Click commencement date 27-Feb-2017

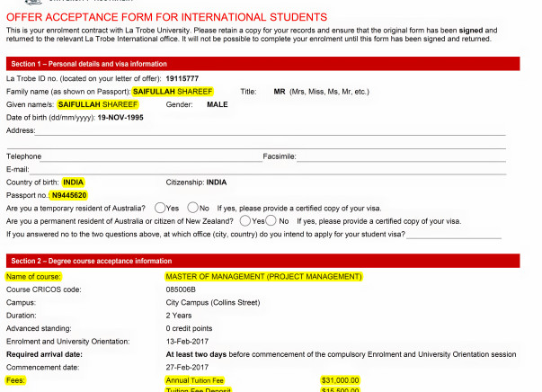[x=187, y=368]
